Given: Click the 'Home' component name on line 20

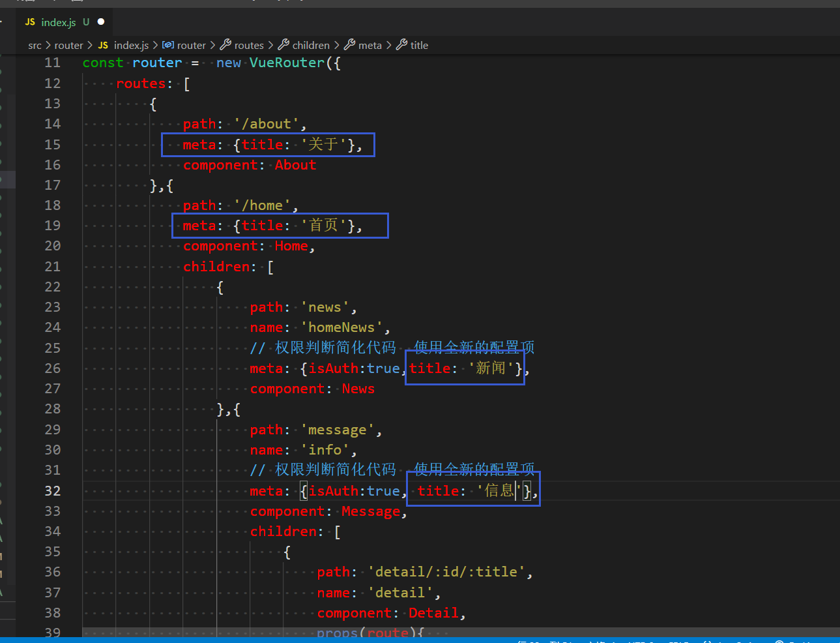Looking at the screenshot, I should (x=291, y=246).
